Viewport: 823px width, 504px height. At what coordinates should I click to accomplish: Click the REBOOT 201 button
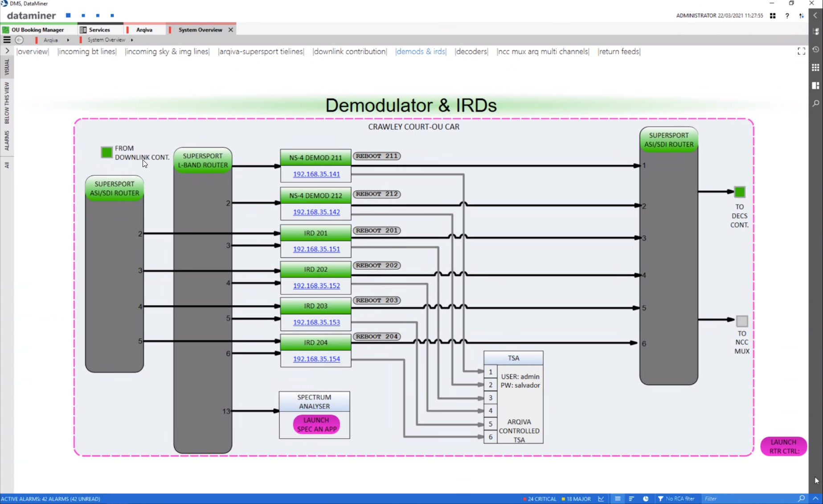[x=377, y=230]
